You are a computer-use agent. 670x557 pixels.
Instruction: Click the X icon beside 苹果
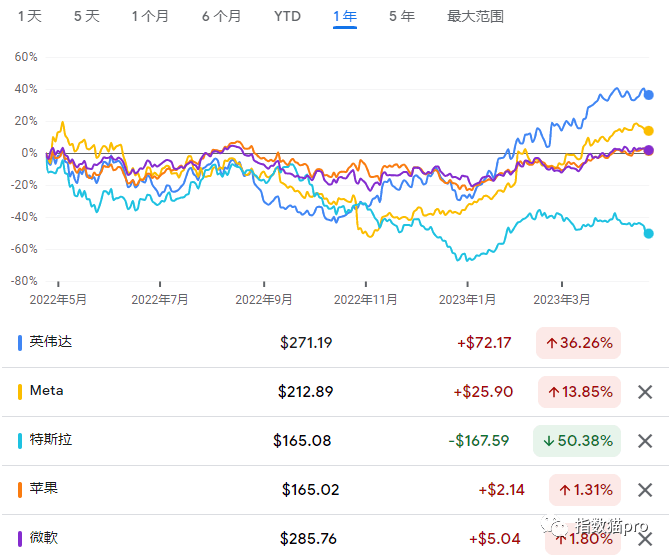tap(645, 490)
